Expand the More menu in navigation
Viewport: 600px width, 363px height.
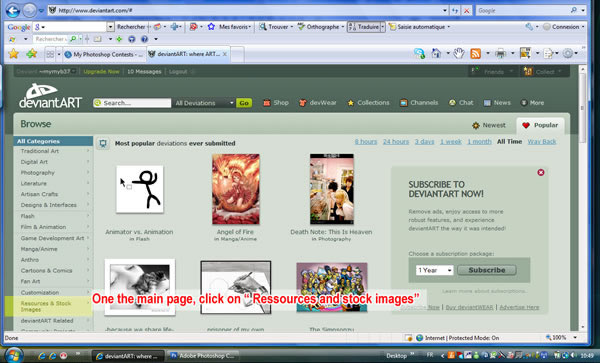pos(533,103)
